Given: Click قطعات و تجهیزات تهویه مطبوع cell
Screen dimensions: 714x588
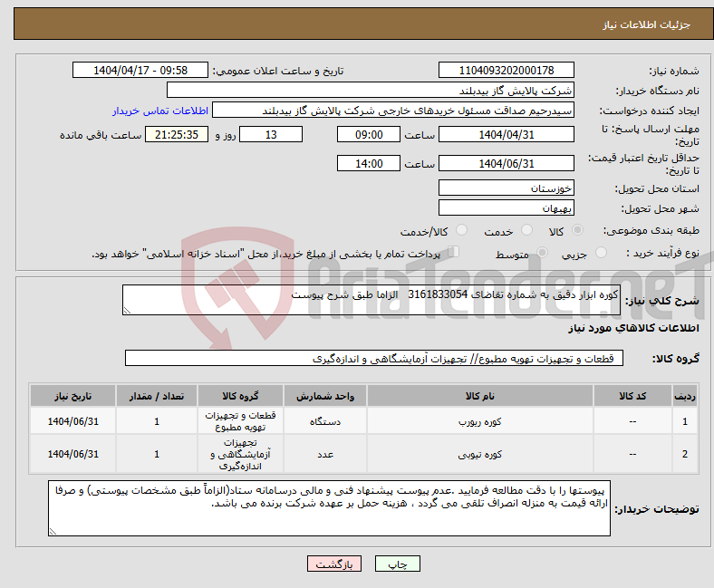Looking at the screenshot, I should click(x=240, y=421).
